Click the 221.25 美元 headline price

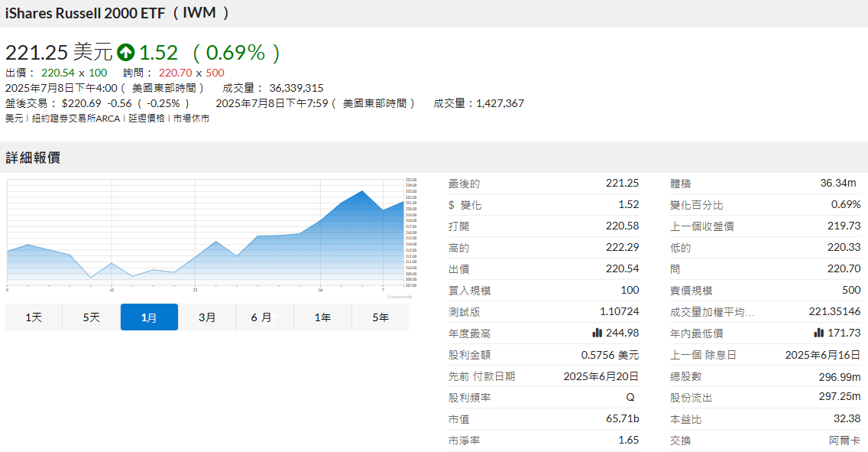pyautogui.click(x=59, y=53)
